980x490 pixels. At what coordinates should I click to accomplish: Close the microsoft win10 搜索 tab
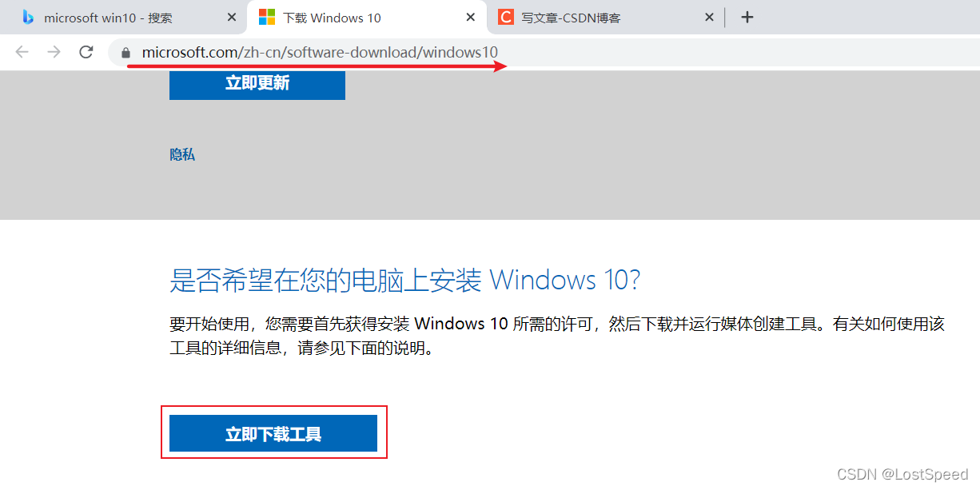point(232,17)
